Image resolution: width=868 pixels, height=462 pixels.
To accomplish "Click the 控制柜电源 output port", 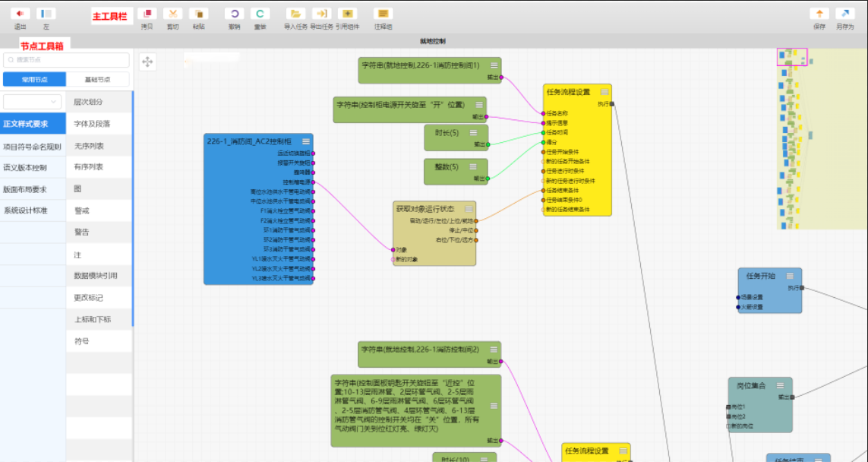I will (314, 182).
